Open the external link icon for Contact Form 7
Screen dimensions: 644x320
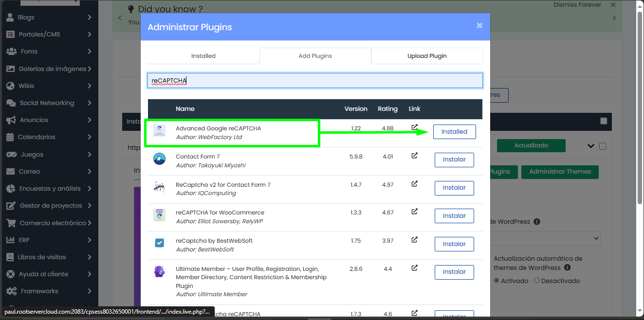pos(414,155)
